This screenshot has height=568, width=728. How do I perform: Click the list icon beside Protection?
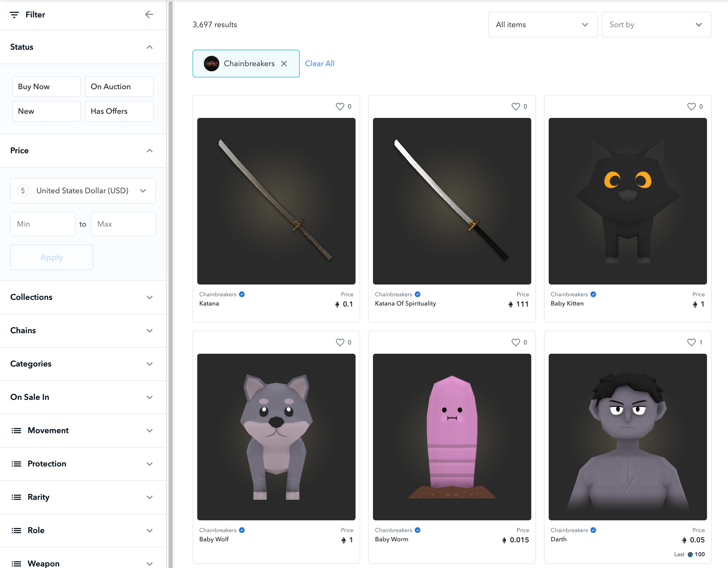tap(16, 464)
